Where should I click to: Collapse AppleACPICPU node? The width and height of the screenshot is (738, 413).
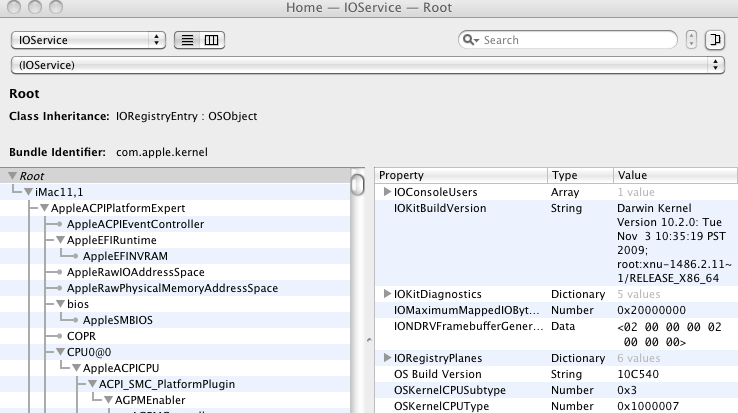pyautogui.click(x=77, y=368)
